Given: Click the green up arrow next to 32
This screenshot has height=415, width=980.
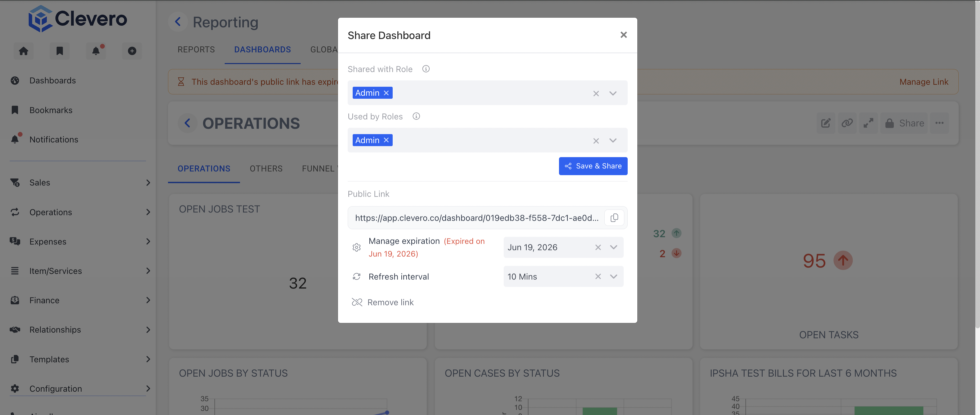Looking at the screenshot, I should coord(676,233).
